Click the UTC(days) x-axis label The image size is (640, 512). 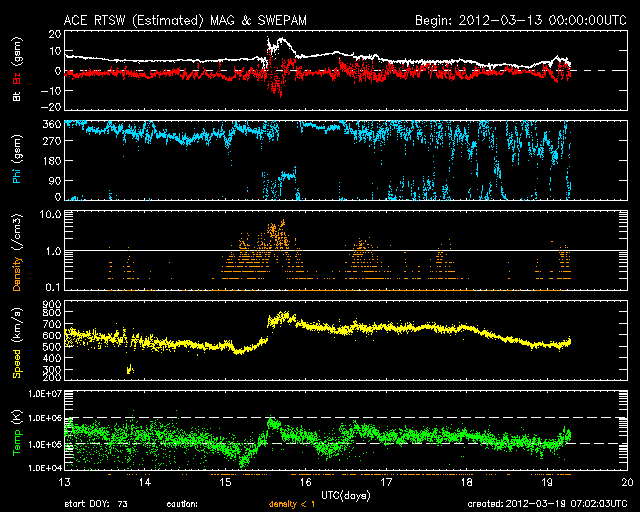(344, 495)
